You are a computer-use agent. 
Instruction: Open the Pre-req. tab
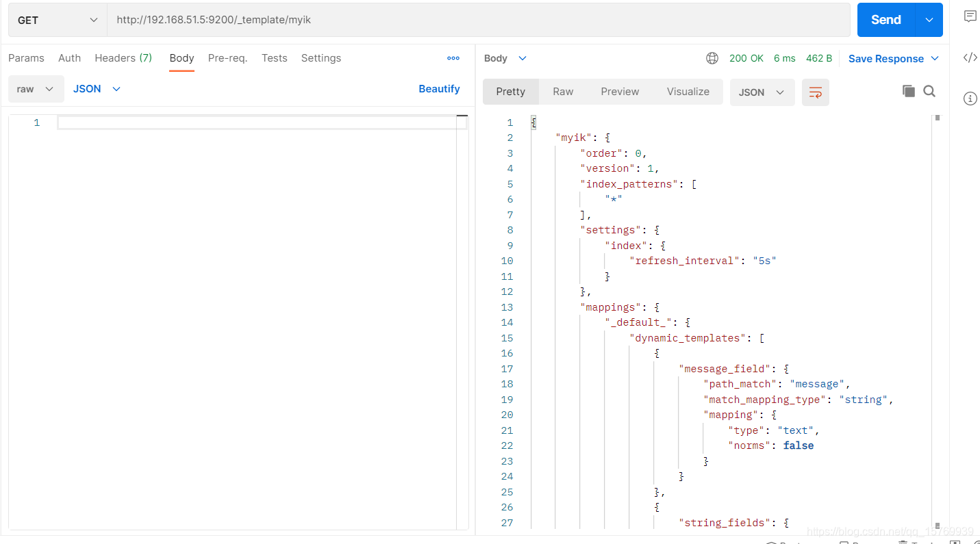pyautogui.click(x=227, y=58)
